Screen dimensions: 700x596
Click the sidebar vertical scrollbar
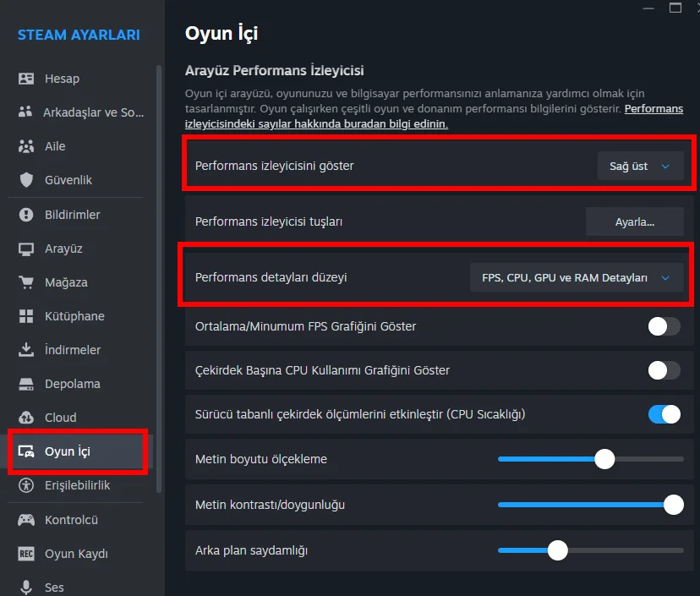158,279
